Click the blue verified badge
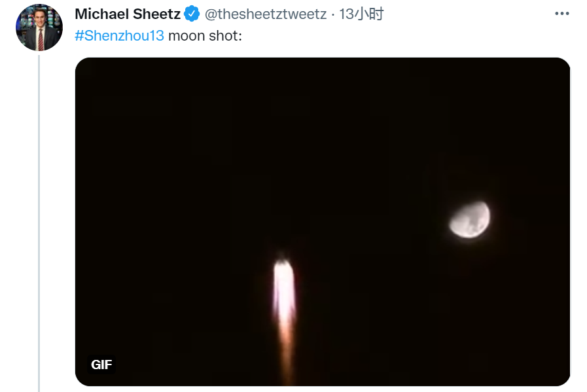587x392 pixels. (192, 14)
